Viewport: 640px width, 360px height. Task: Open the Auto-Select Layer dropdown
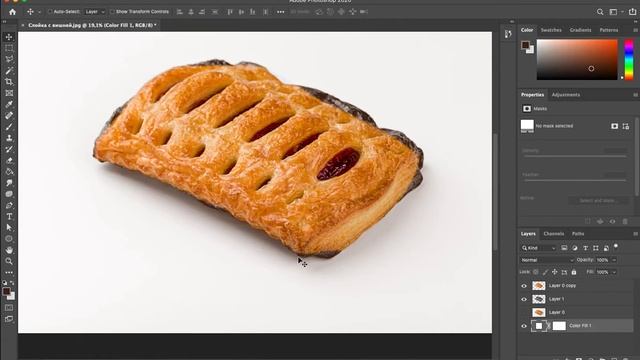[x=94, y=12]
